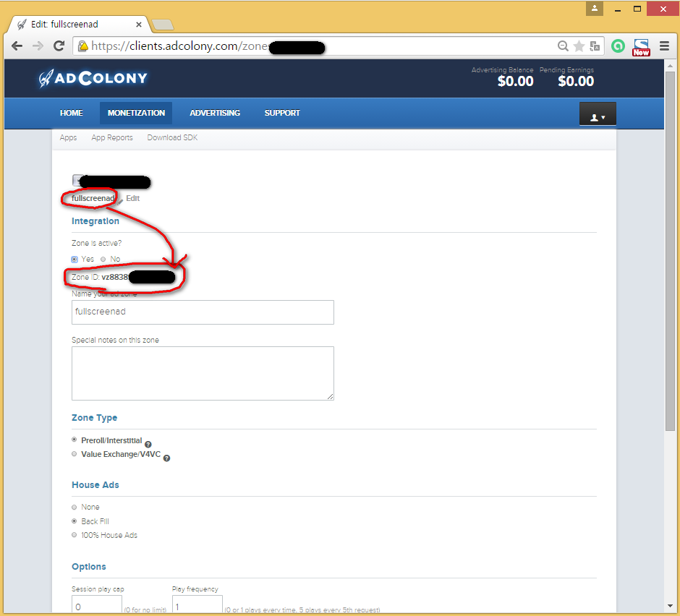Open the MONETIZATION navigation tab
Screen dimensions: 680x616
tap(136, 113)
